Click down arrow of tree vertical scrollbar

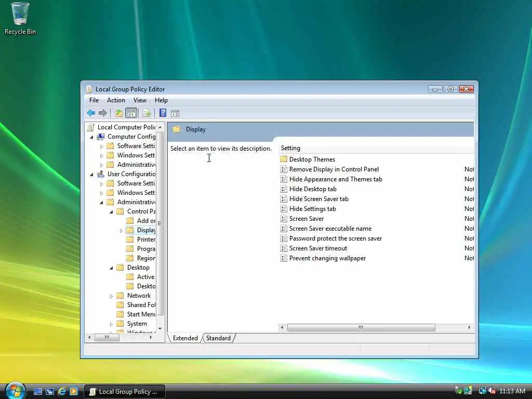(160, 328)
